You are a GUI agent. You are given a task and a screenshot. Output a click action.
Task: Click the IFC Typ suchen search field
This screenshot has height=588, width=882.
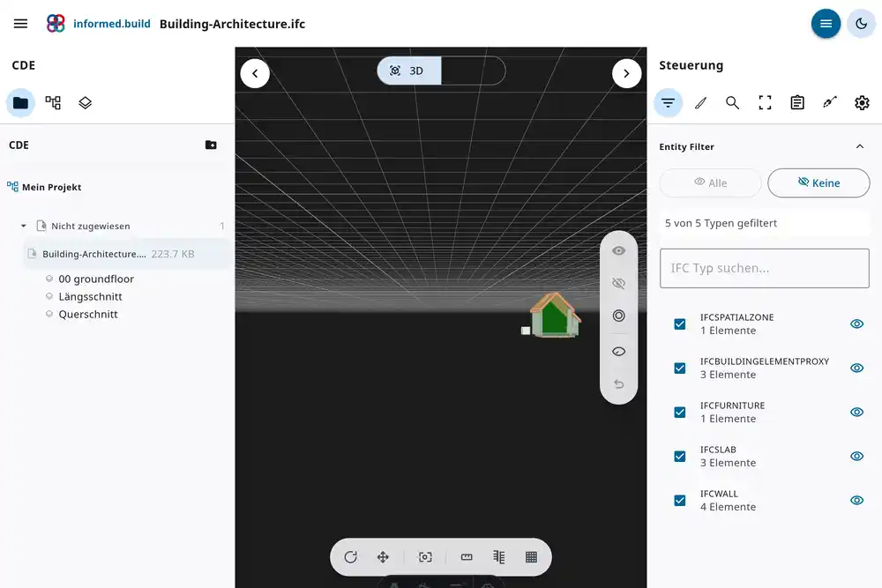tap(764, 268)
